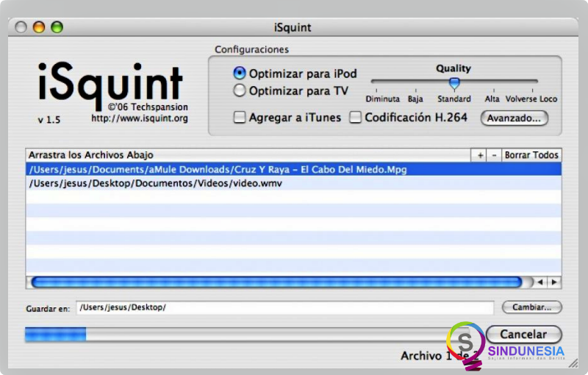This screenshot has height=375, width=588.
Task: Click the Cancelar button
Action: tap(523, 334)
